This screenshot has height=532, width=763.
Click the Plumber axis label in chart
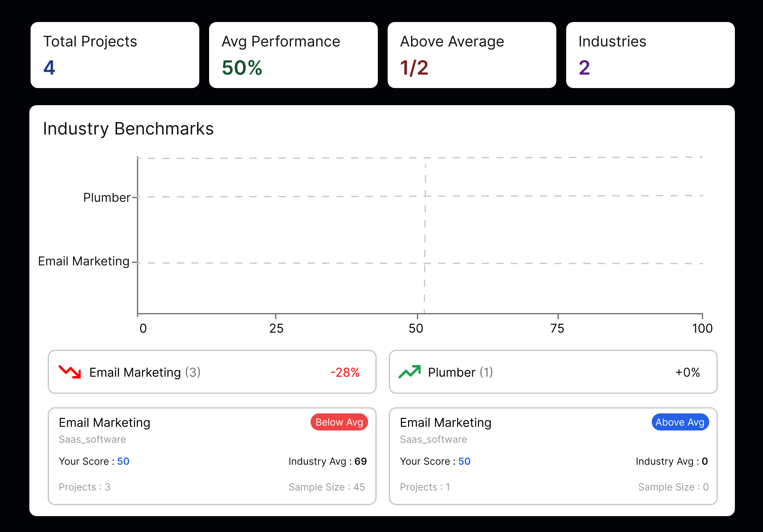tap(107, 198)
